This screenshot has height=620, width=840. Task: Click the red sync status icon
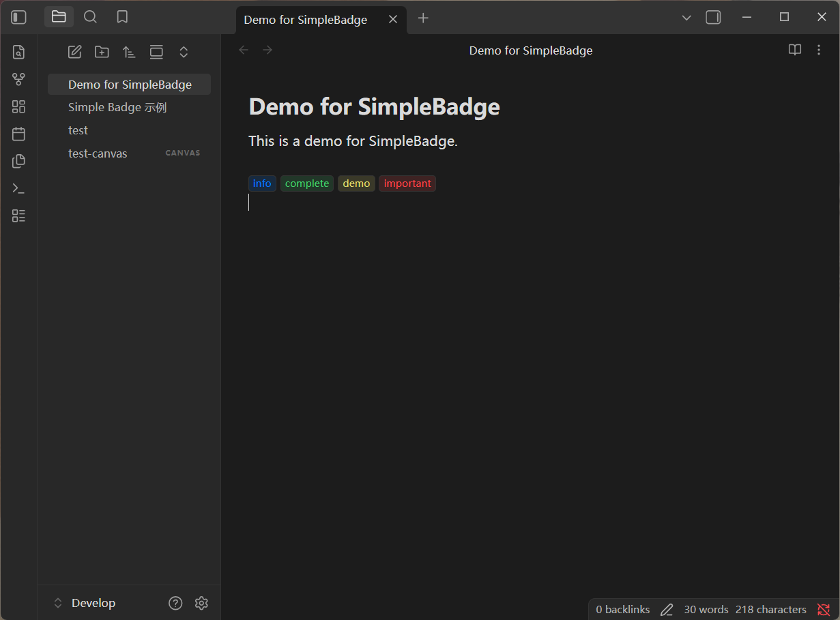pyautogui.click(x=824, y=610)
